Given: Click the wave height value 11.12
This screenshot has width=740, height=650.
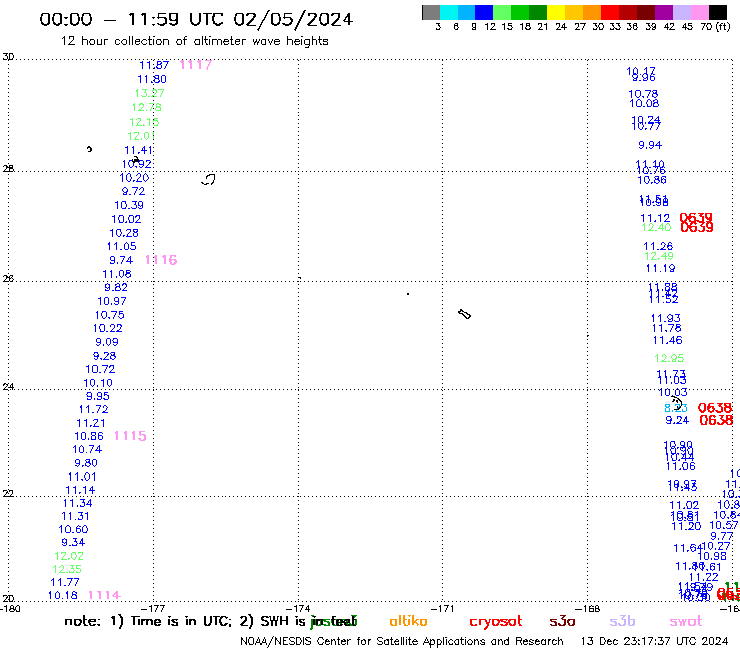Looking at the screenshot, I should point(655,218).
